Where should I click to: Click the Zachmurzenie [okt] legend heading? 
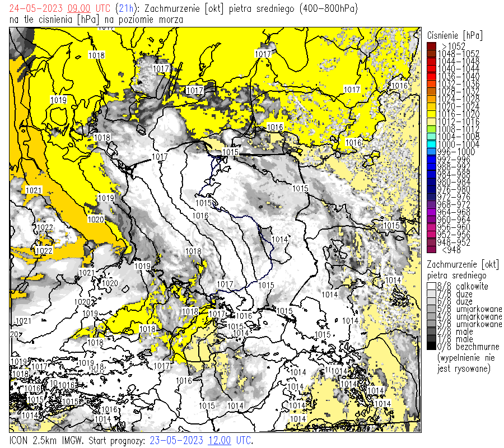463,264
